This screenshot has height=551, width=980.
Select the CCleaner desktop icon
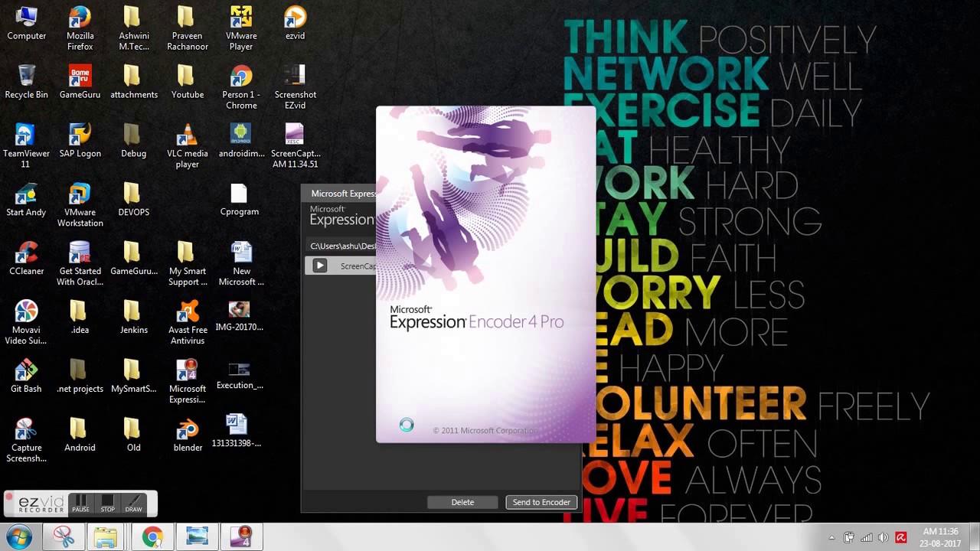[26, 259]
